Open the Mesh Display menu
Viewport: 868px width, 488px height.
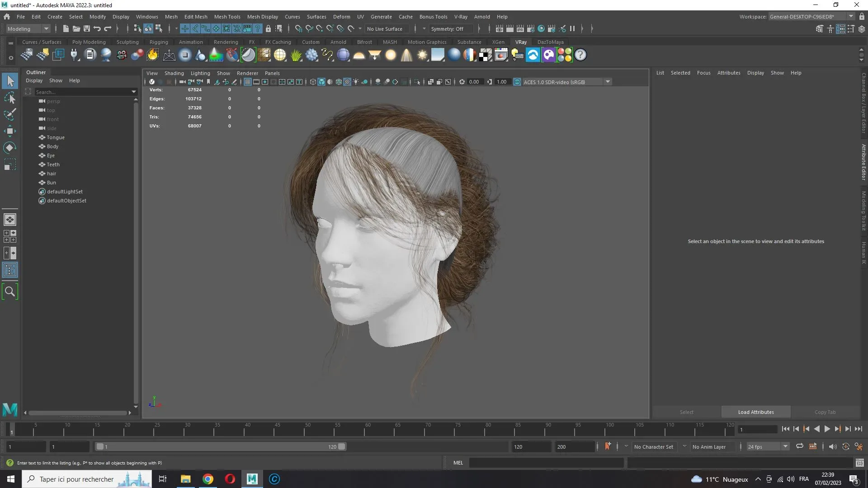pyautogui.click(x=263, y=17)
